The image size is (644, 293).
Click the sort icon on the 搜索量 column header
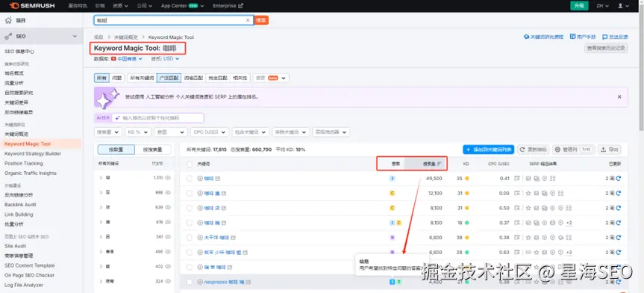(439, 164)
